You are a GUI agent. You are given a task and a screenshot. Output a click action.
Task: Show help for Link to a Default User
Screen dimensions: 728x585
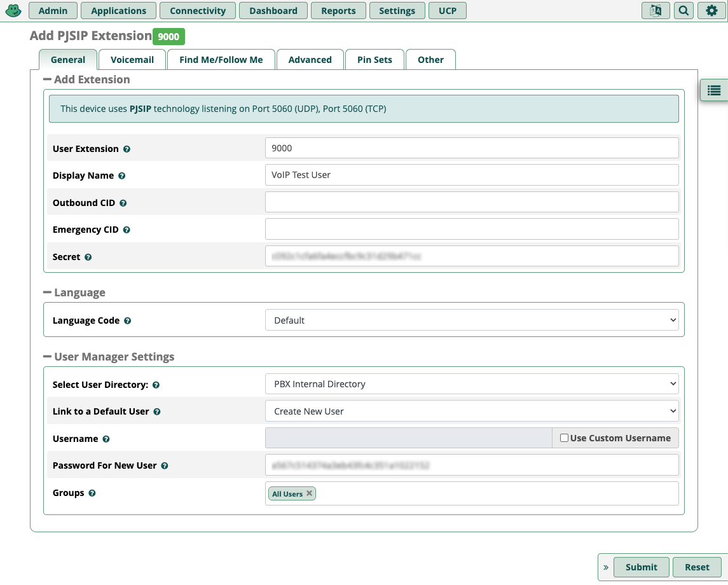(157, 412)
